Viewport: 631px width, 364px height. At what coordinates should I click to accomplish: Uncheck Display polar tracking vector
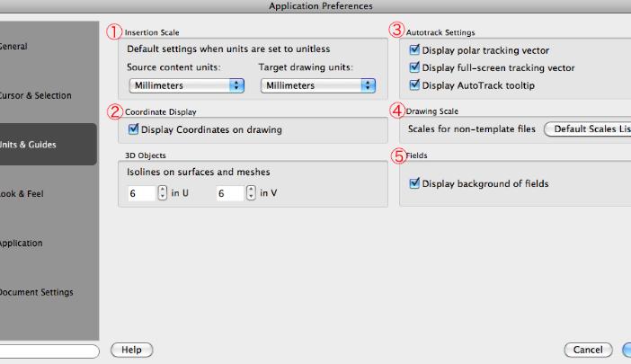click(414, 49)
